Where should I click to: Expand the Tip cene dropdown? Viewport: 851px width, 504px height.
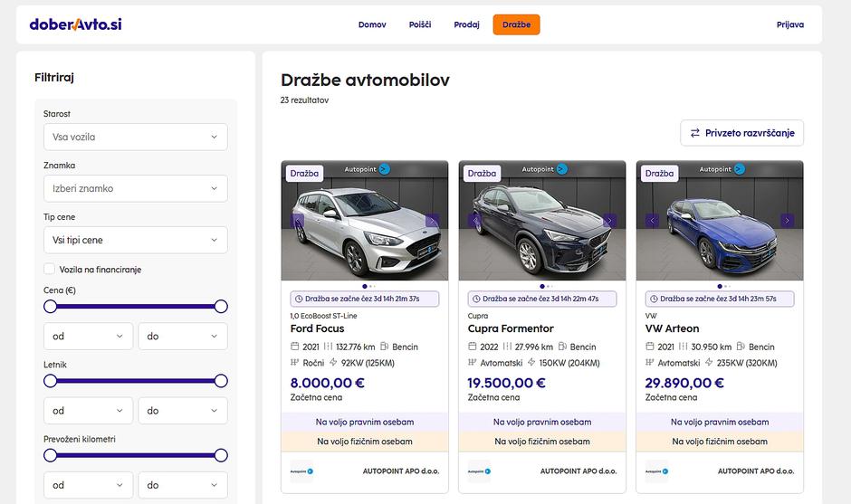coord(136,240)
